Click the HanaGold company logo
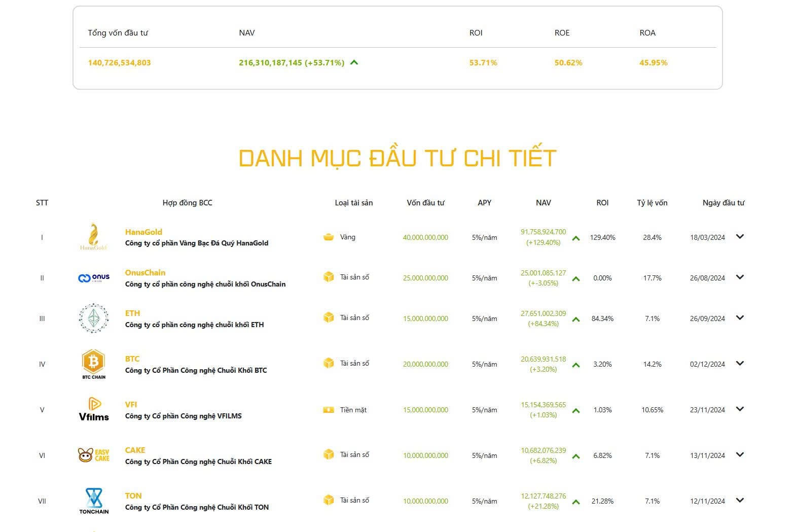Image resolution: width=795 pixels, height=532 pixels. point(94,237)
